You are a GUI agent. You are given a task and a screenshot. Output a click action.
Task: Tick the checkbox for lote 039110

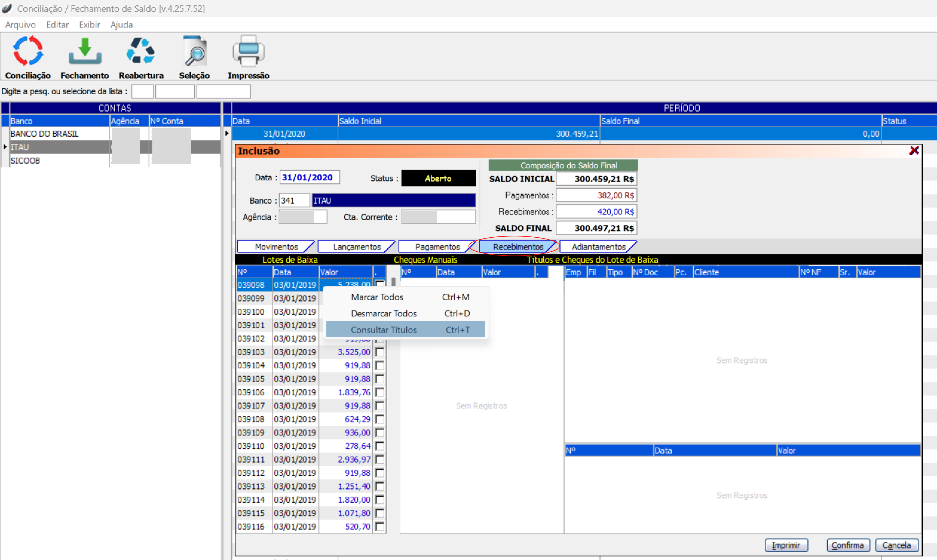tap(379, 446)
